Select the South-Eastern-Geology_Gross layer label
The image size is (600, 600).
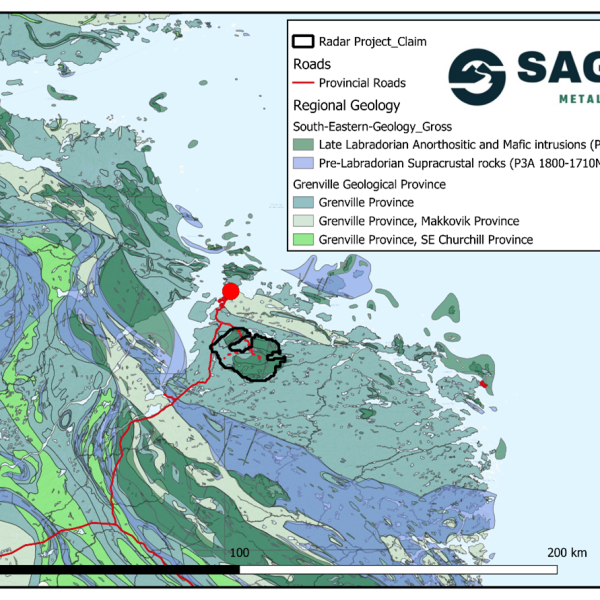coord(372,126)
